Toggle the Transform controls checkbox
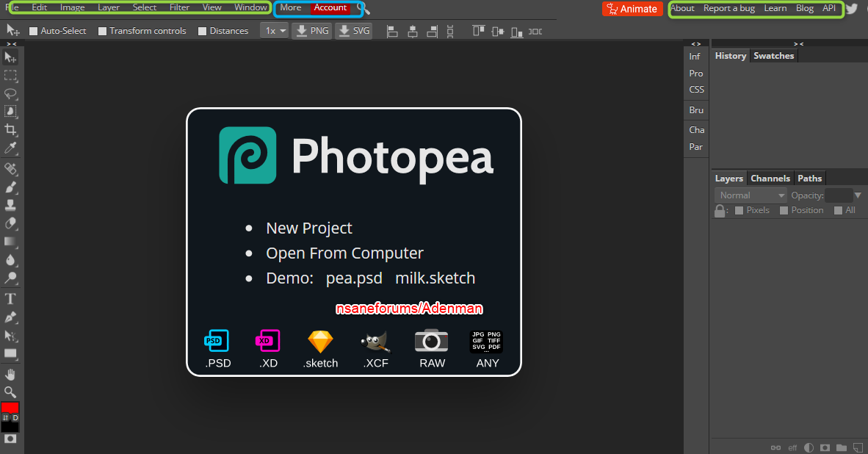 coord(102,31)
